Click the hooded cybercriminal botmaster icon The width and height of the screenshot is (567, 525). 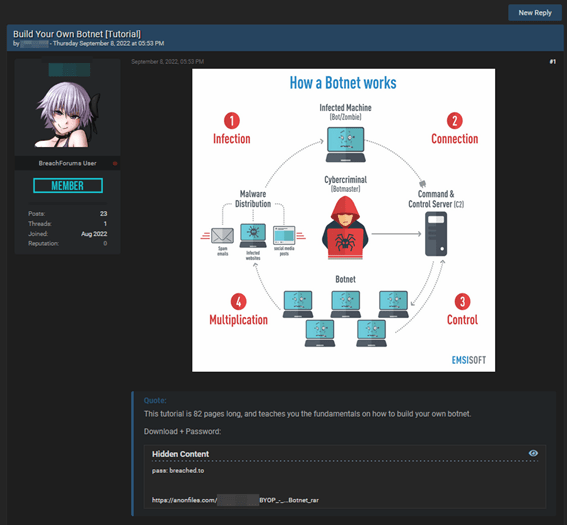point(345,227)
